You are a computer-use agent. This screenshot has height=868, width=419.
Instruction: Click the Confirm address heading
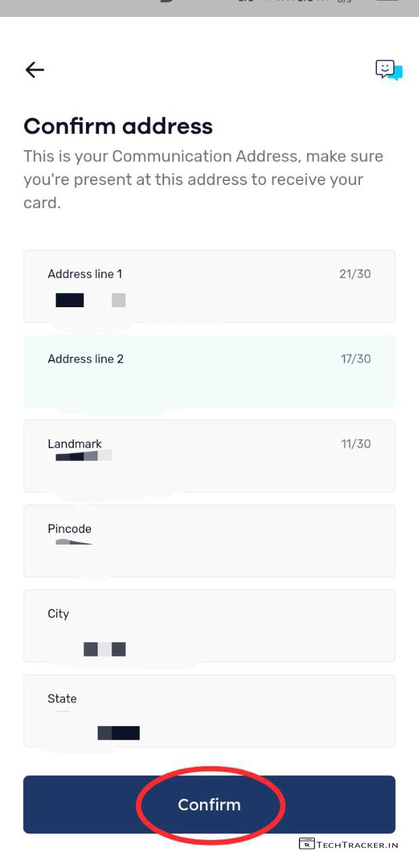[118, 126]
